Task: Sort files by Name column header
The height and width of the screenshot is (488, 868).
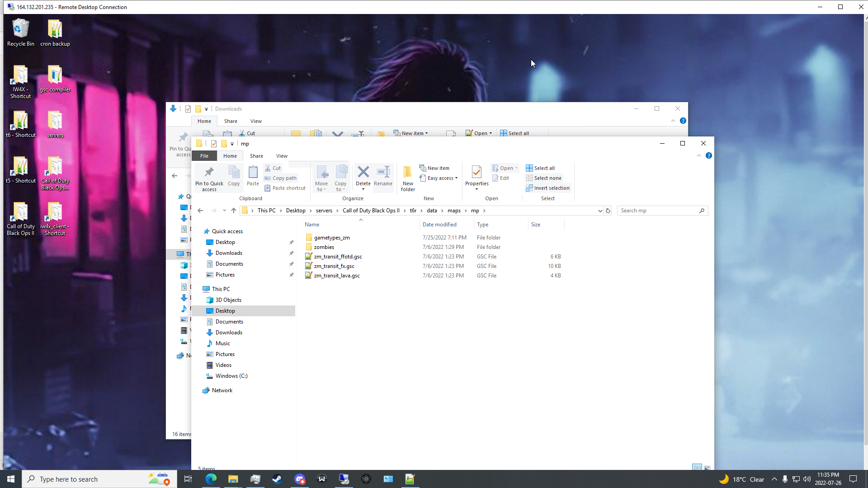Action: [312, 225]
